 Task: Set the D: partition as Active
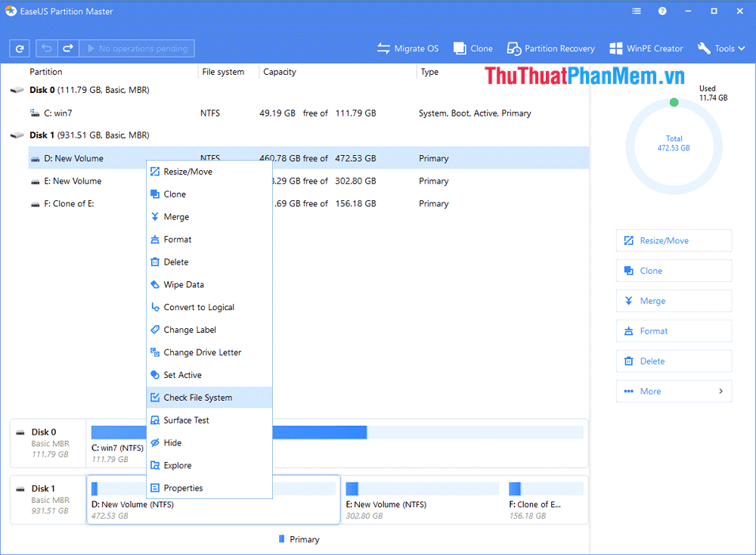[x=181, y=374]
